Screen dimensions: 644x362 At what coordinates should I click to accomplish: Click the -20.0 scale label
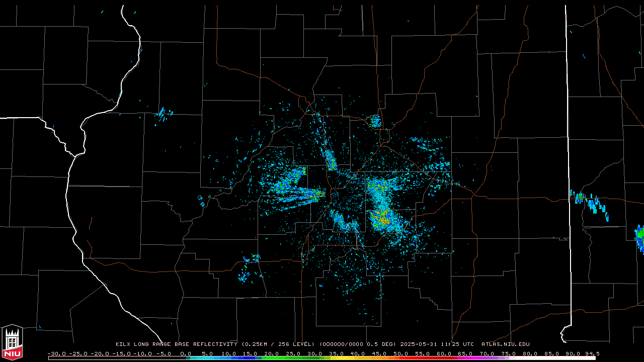tap(100, 354)
